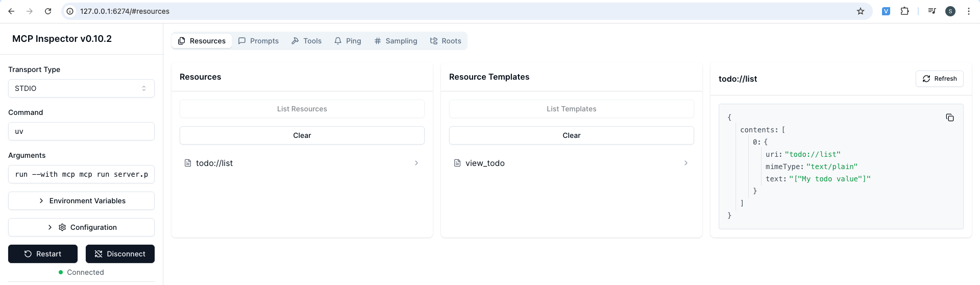980x285 pixels.
Task: Open the browser profile avatar
Action: coord(950,11)
